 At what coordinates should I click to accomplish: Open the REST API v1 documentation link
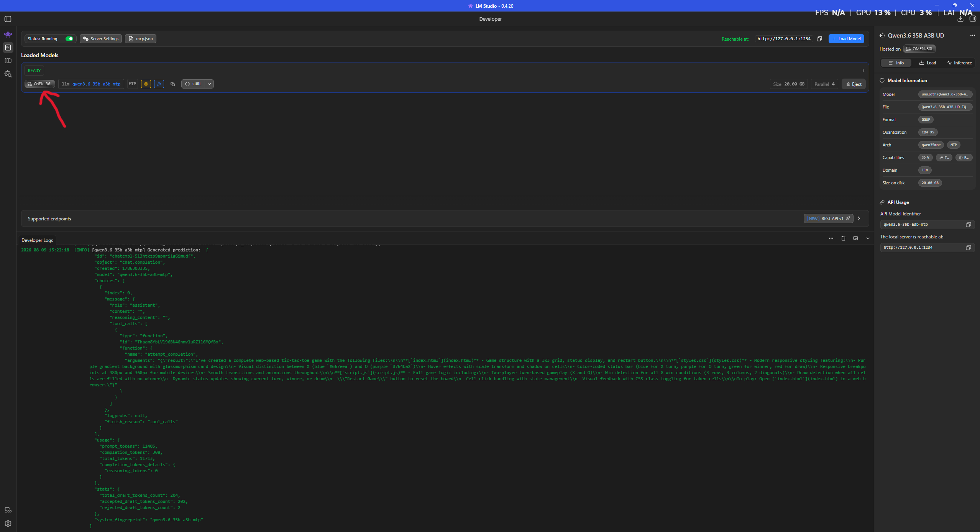pyautogui.click(x=829, y=218)
